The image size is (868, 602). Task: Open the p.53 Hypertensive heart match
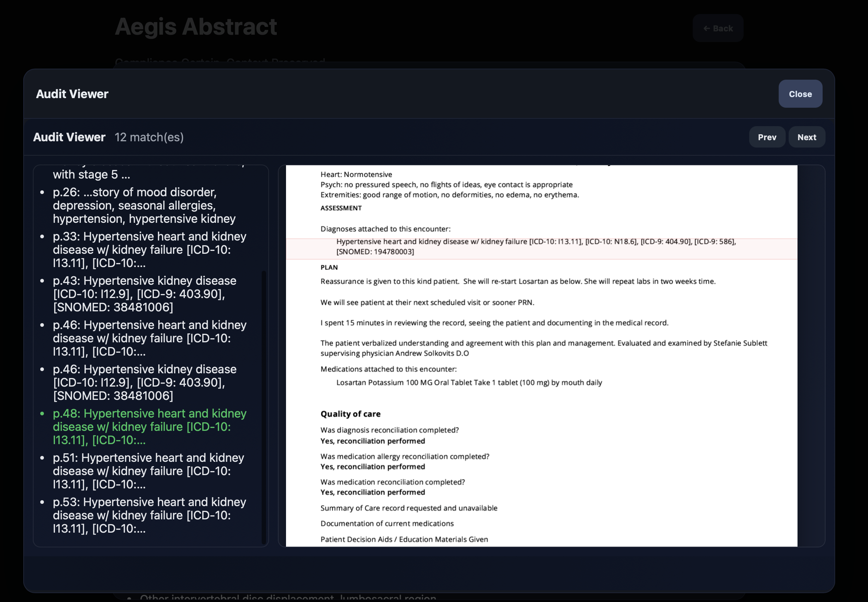point(149,515)
